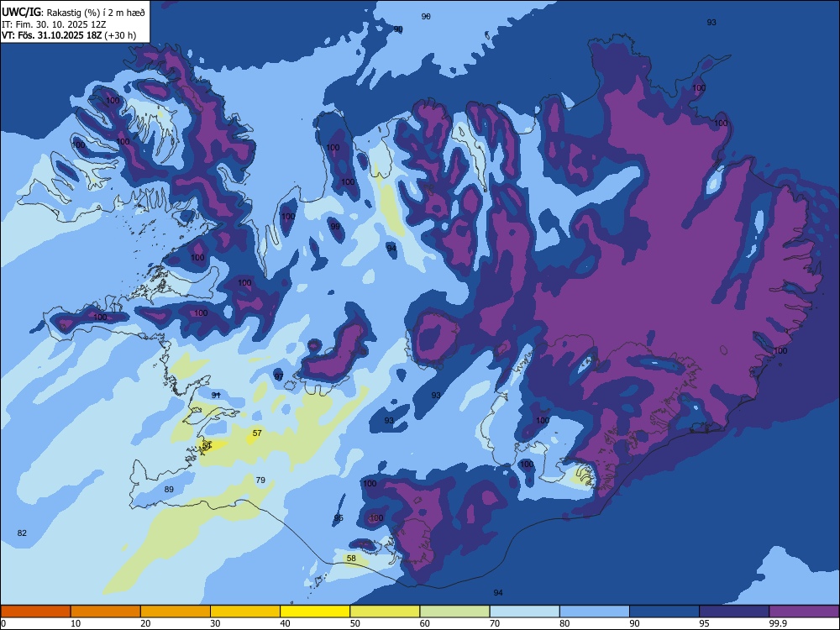The image size is (840, 630).
Task: Click the legend tick label '40'
Action: coord(286,623)
